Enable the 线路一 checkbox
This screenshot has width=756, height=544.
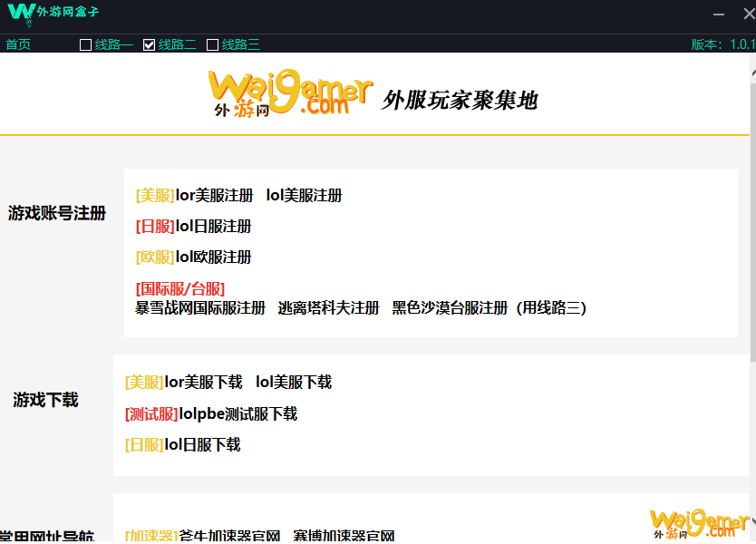(x=85, y=44)
